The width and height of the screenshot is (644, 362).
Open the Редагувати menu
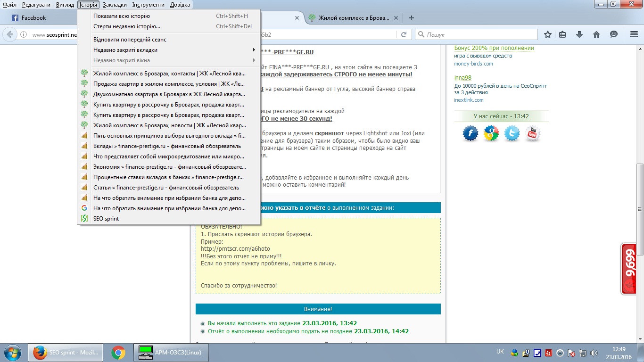[36, 5]
